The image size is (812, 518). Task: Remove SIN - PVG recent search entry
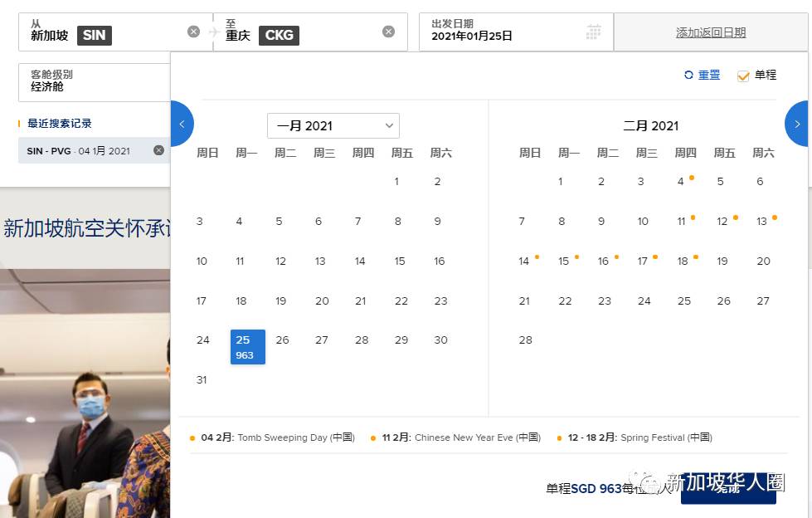[158, 150]
